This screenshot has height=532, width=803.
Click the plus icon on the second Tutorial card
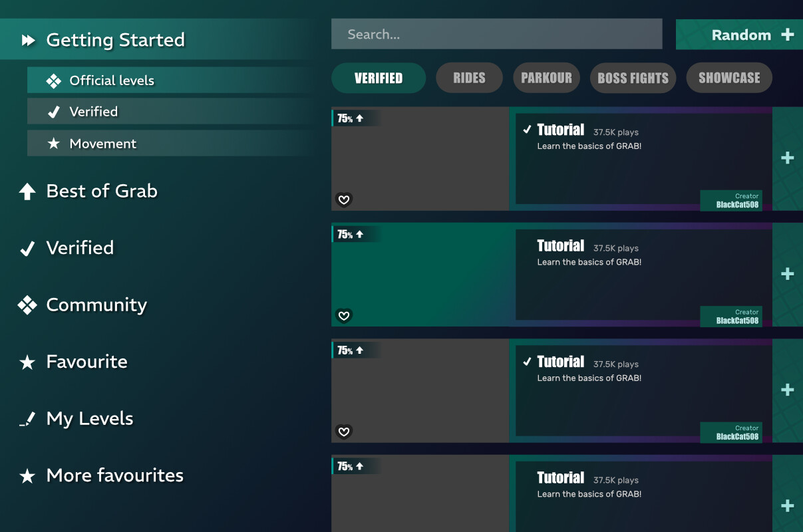787,274
